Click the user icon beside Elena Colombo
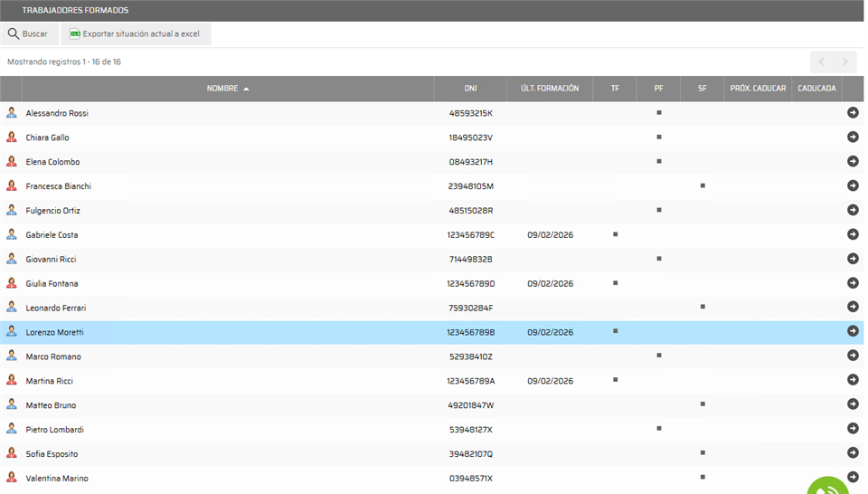The width and height of the screenshot is (868, 494). (11, 161)
